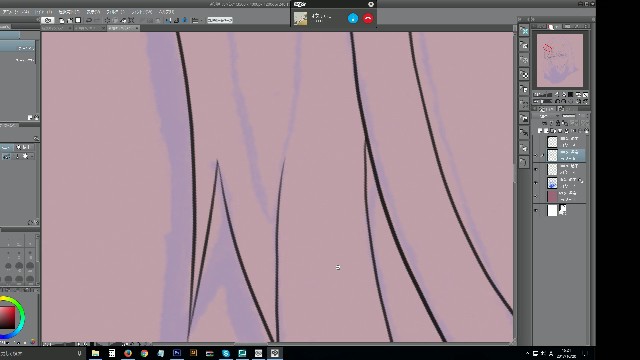Decline the call with the red hang-up button

[368, 18]
